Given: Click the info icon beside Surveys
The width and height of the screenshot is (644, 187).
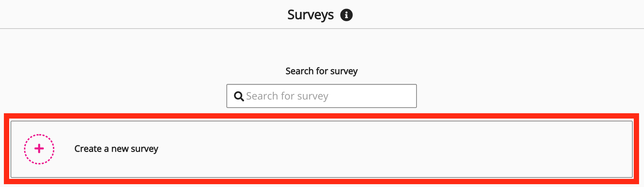Looking at the screenshot, I should [346, 15].
